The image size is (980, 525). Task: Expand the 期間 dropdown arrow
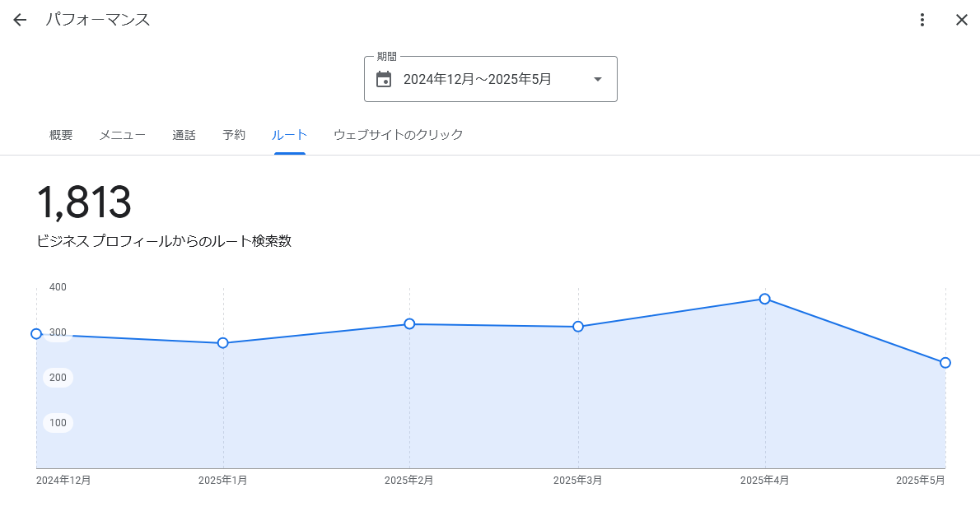[x=598, y=79]
